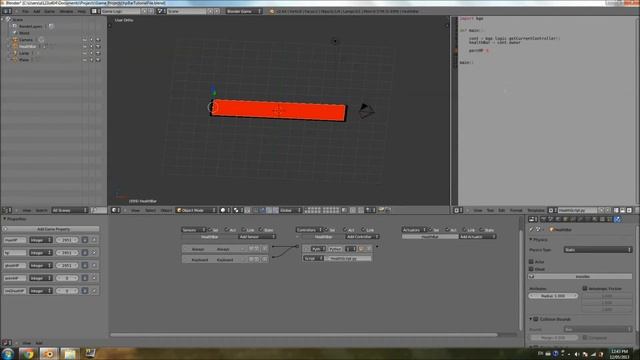640x360 pixels.
Task: Click the Python controller script name field
Action: (x=348, y=258)
